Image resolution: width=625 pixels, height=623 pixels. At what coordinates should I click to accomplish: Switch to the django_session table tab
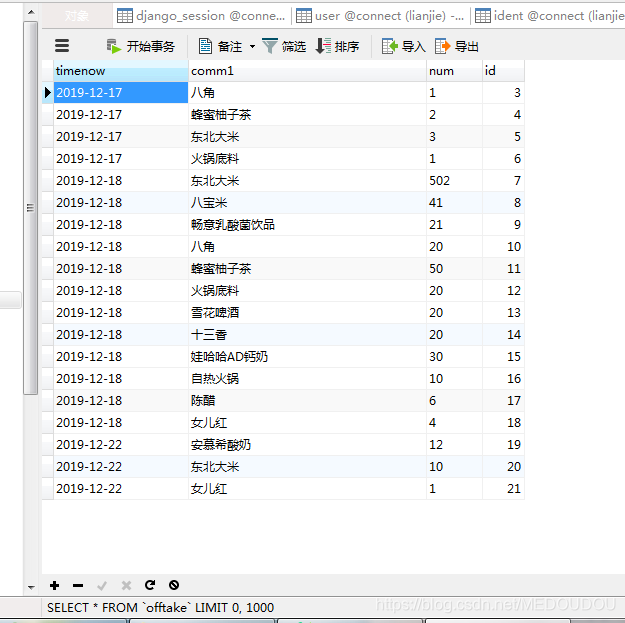coord(201,16)
